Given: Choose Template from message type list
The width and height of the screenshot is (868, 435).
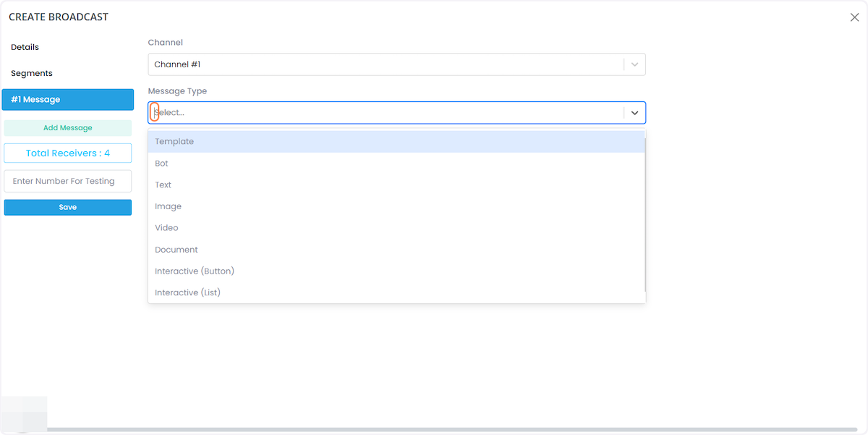Looking at the screenshot, I should click(x=396, y=142).
